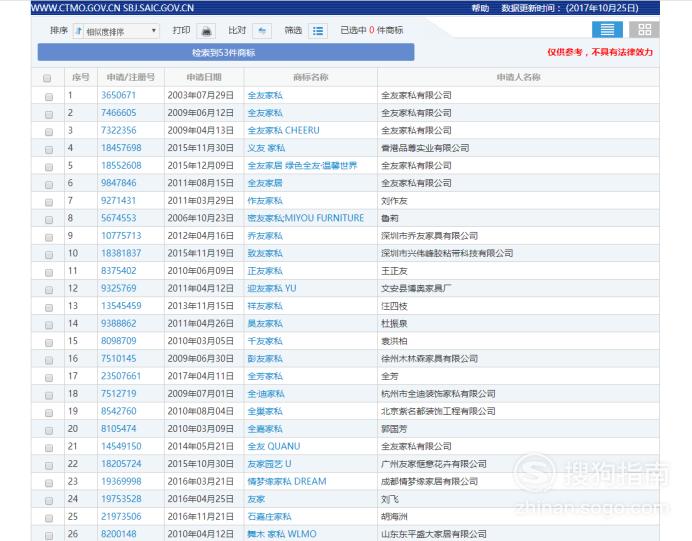Select date 2015年11月19日 in row 10

click(x=200, y=253)
